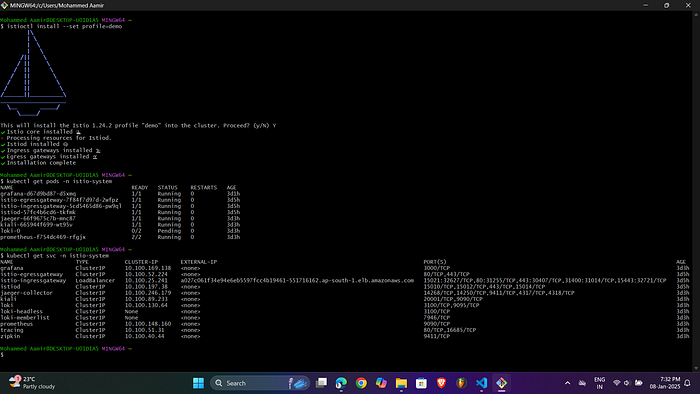Open the clock and calendar flyout

(665, 383)
